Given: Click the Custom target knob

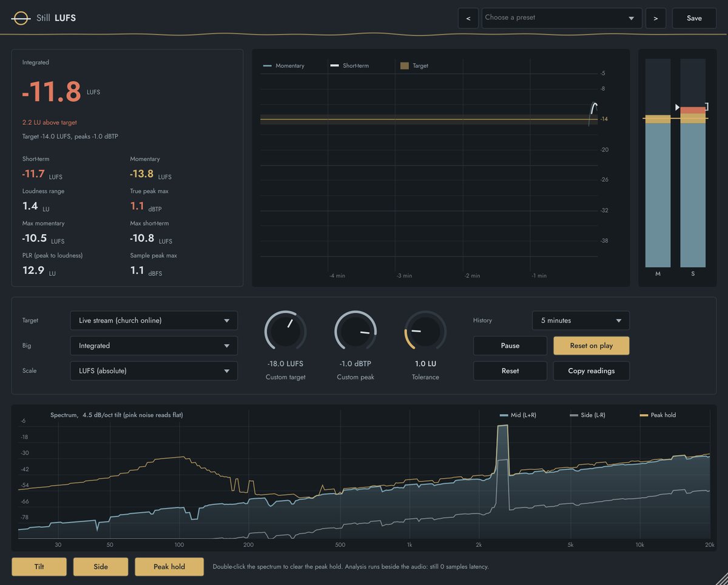Looking at the screenshot, I should tap(286, 332).
